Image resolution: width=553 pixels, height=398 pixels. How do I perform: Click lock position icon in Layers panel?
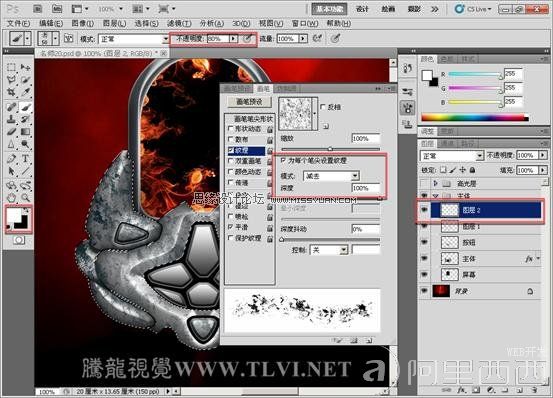coord(462,170)
